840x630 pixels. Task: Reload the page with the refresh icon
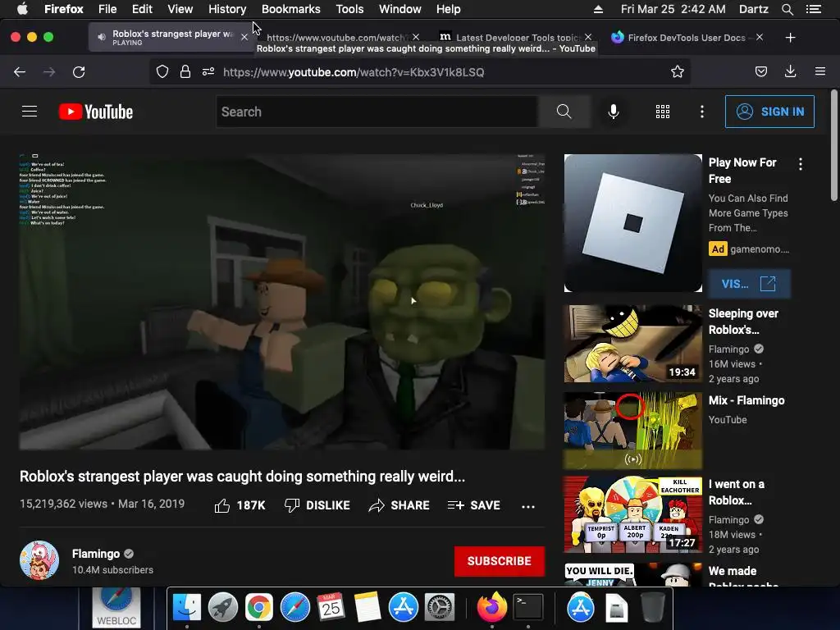(x=79, y=72)
